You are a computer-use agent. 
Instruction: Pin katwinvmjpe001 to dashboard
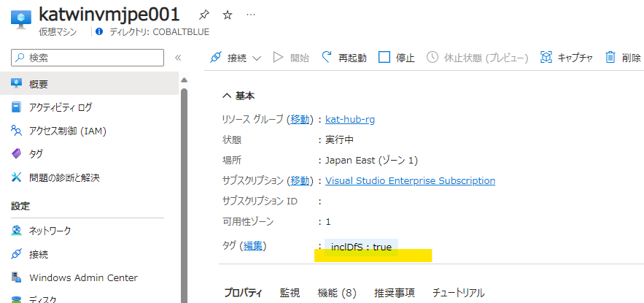click(203, 15)
